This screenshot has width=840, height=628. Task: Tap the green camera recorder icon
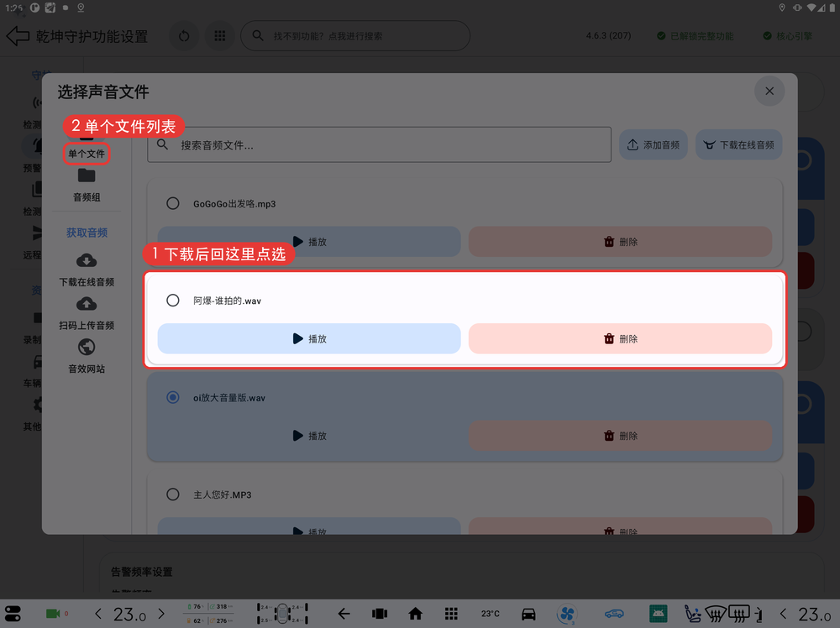coord(53,614)
